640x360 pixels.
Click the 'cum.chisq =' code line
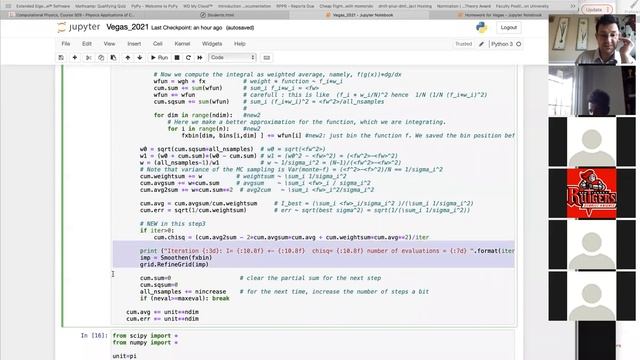point(284,237)
